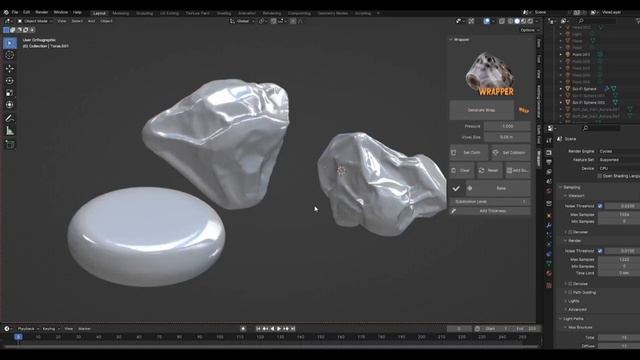The height and width of the screenshot is (360, 640).
Task: Click outliner search magnifier icon
Action: [x=581, y=21]
